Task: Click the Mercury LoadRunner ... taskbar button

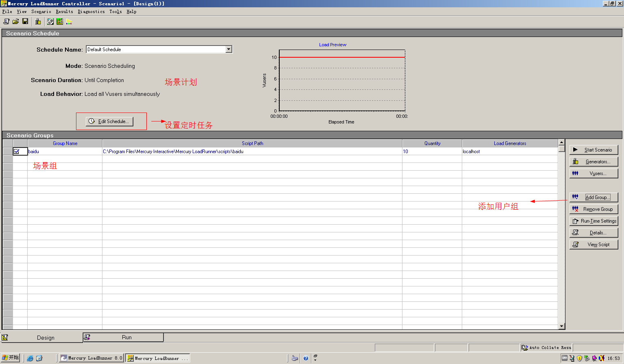Action: pyautogui.click(x=158, y=358)
